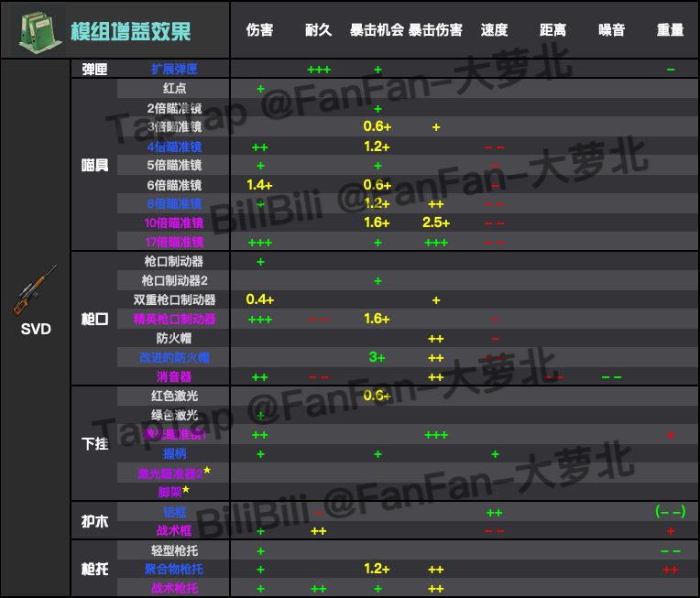Viewport: 700px width, 598px height.
Task: Click the 瞄具 category label
Action: click(x=94, y=165)
